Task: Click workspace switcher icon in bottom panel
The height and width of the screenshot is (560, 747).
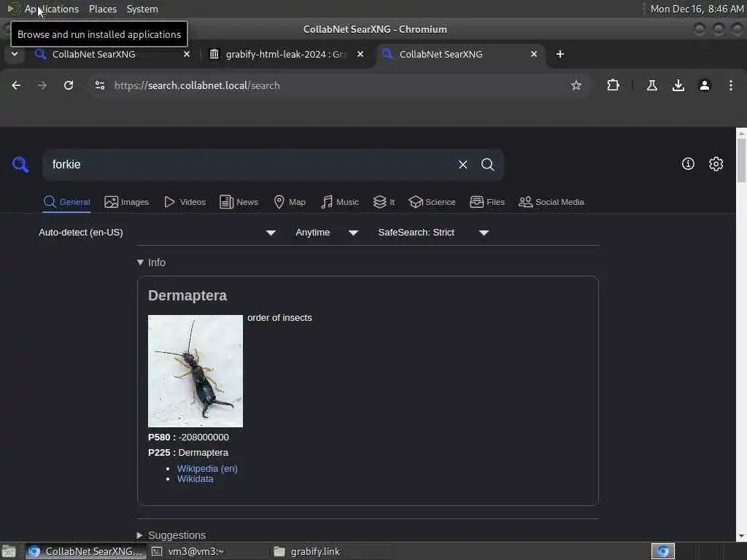Action: tap(663, 551)
